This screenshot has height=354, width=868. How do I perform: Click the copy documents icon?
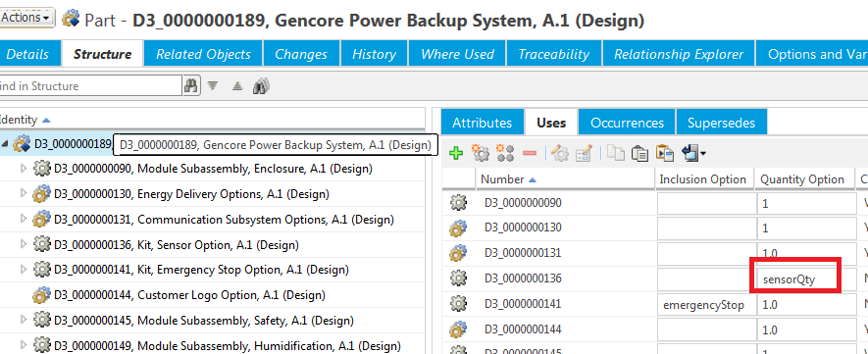(616, 153)
